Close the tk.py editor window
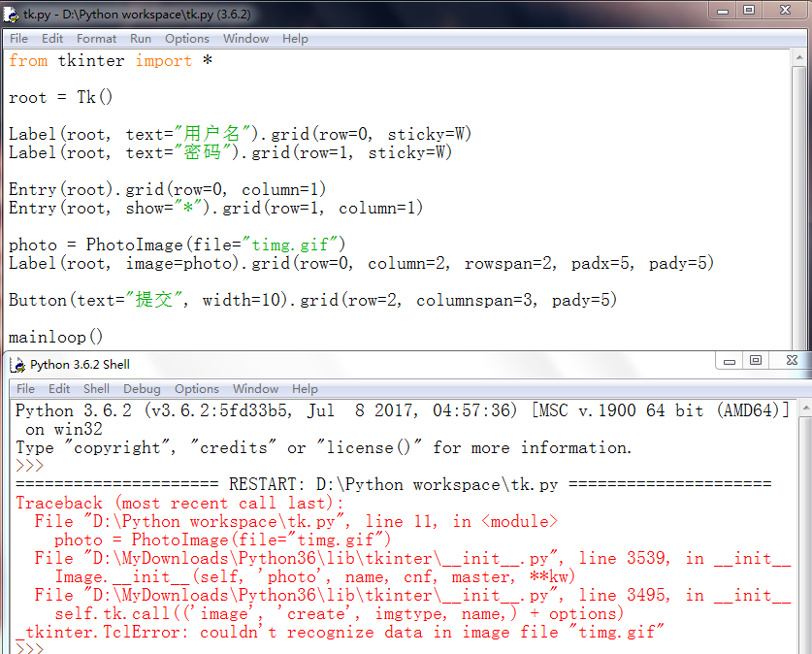812x654 pixels. (786, 11)
